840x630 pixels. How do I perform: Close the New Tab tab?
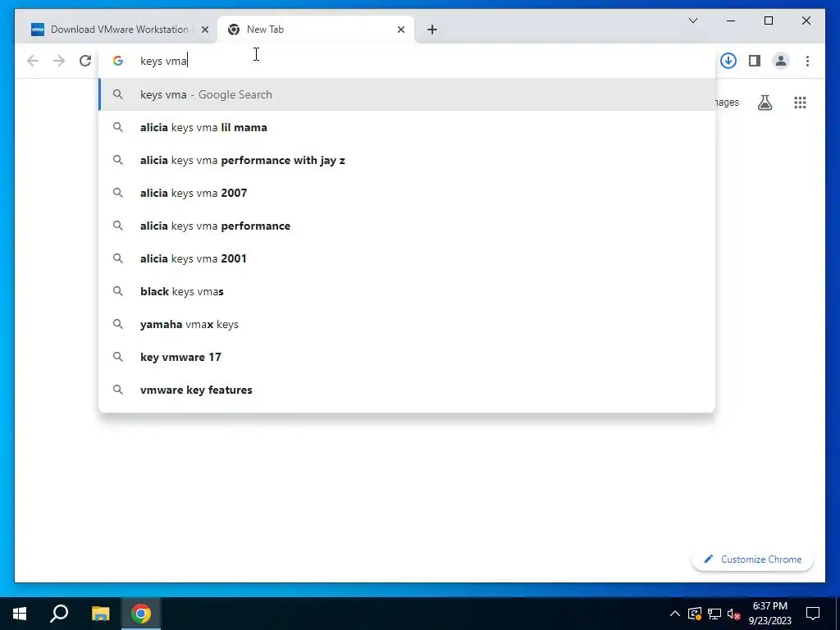click(x=400, y=30)
